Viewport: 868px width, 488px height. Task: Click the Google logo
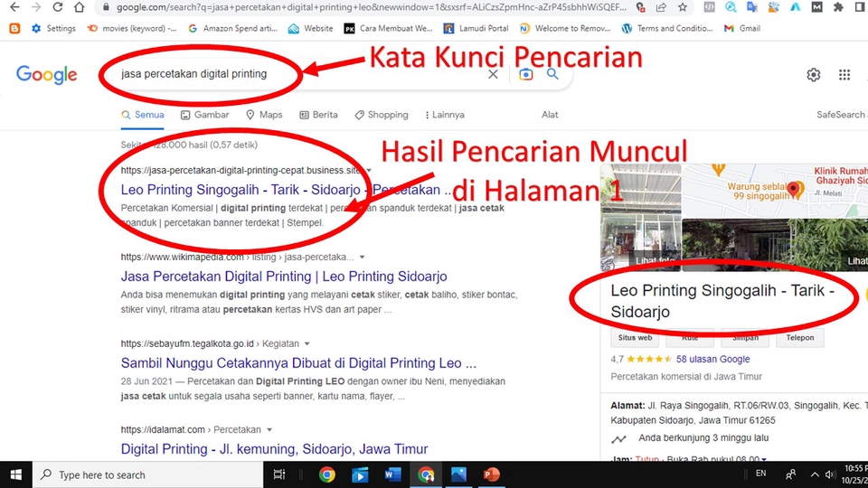(46, 74)
